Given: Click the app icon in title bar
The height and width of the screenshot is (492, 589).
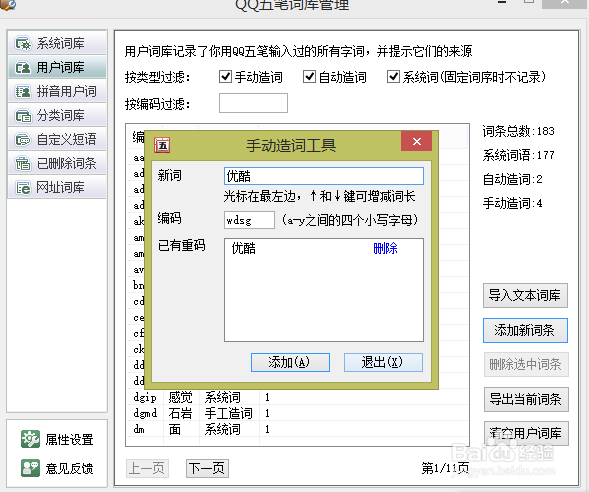Looking at the screenshot, I should pyautogui.click(x=8, y=5).
